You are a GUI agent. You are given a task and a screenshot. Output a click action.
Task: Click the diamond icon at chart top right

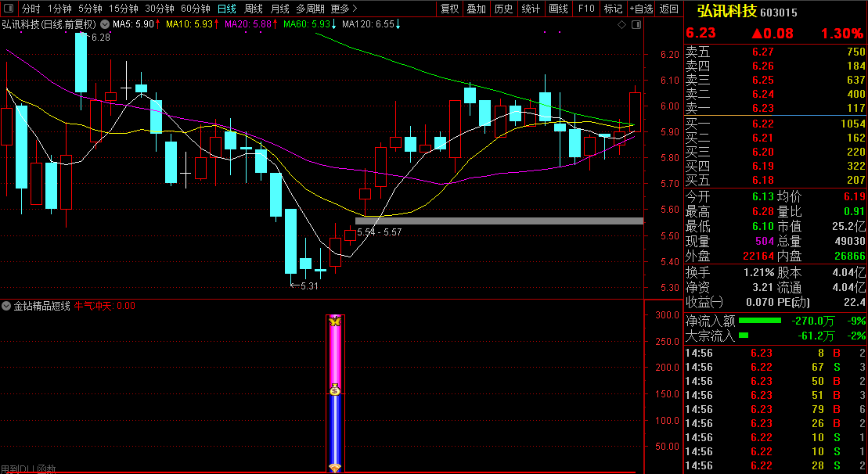tap(622, 25)
